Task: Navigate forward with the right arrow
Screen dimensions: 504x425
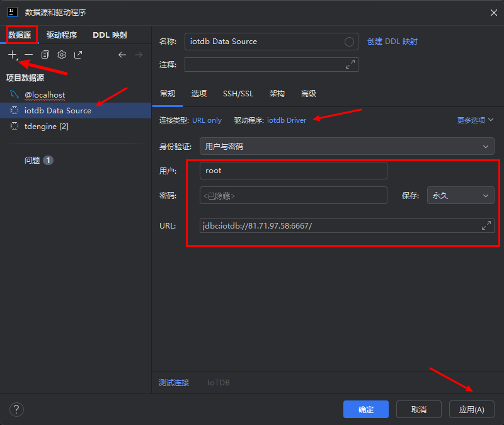Action: tap(139, 55)
